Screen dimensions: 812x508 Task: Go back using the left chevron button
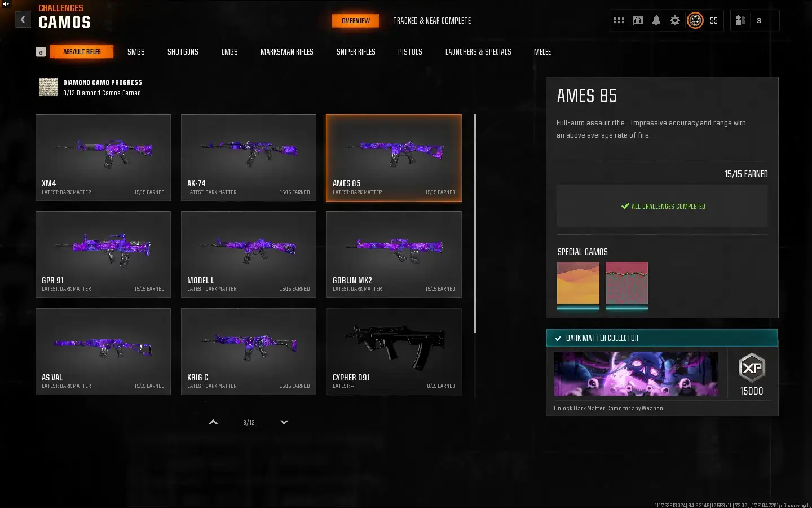23,20
